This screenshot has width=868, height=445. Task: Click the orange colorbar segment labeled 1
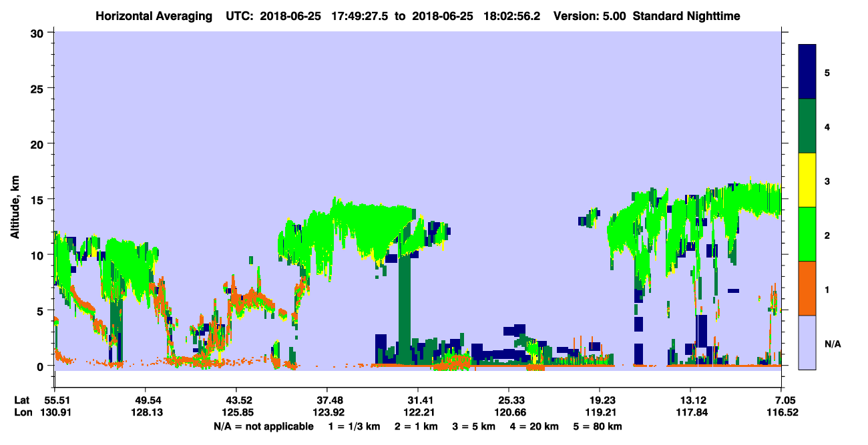807,288
